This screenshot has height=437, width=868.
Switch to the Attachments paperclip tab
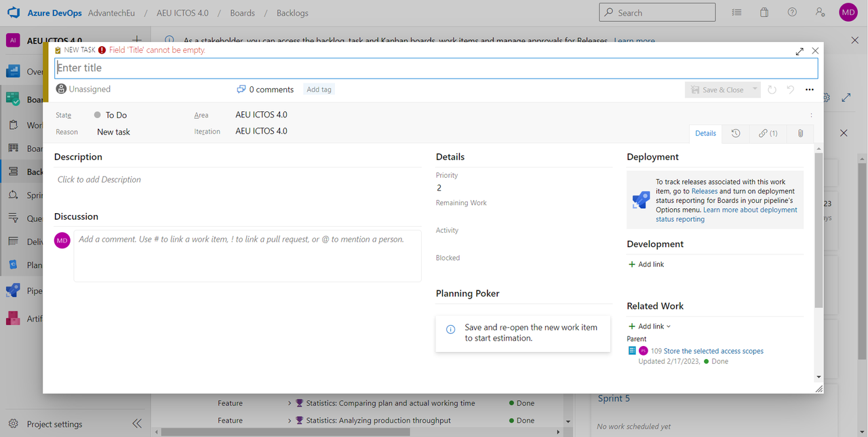(800, 134)
